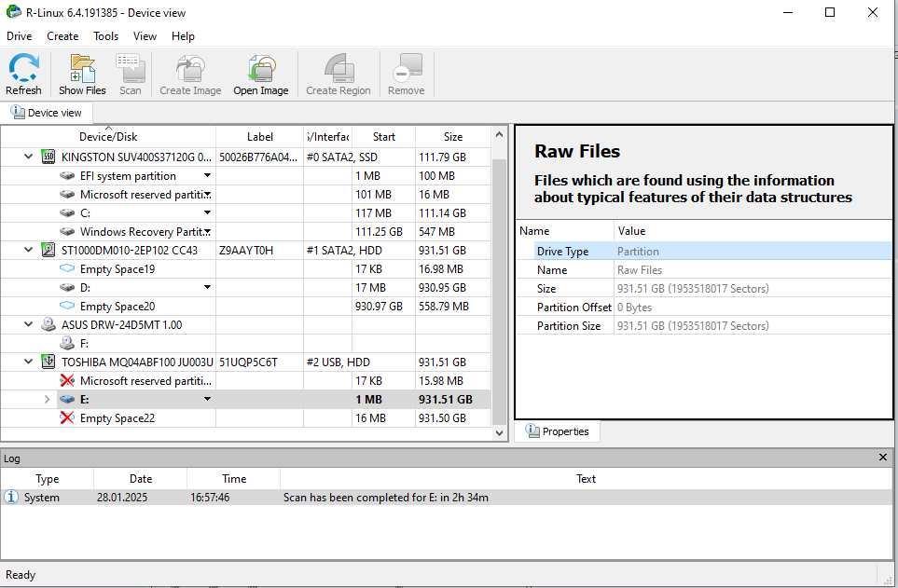Close the Log panel
Image resolution: width=898 pixels, height=588 pixels.
(x=883, y=458)
